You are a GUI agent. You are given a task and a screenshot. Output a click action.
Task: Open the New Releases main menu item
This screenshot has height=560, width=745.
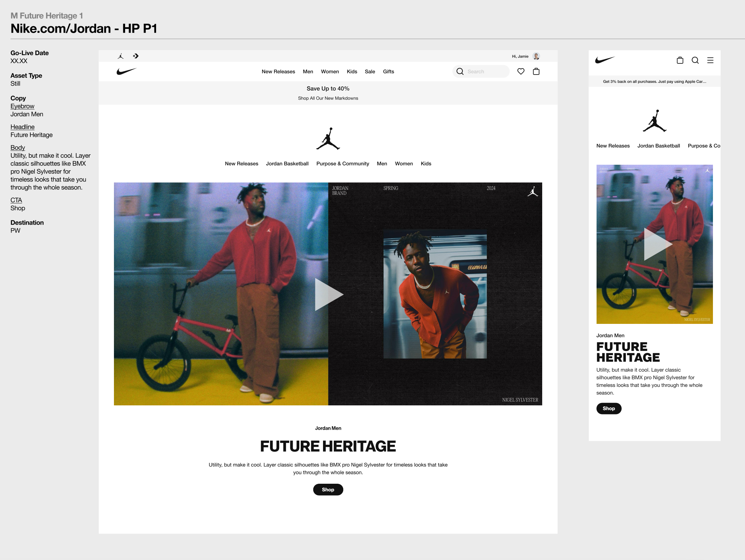(278, 71)
